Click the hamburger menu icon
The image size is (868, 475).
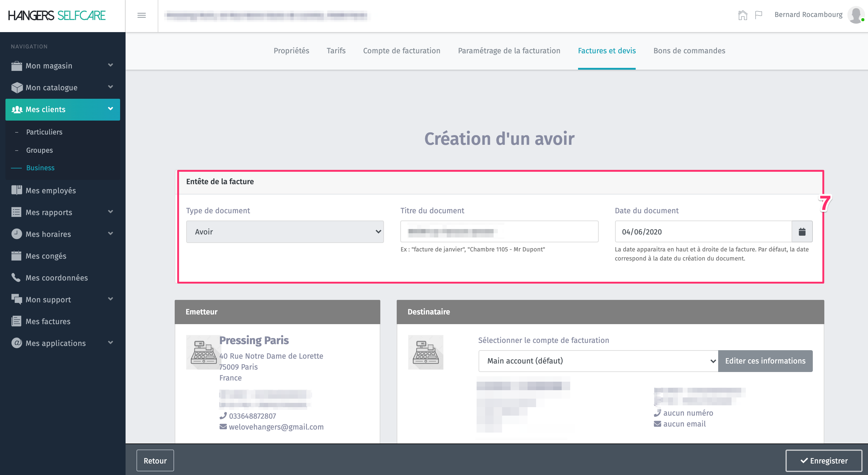coord(142,15)
